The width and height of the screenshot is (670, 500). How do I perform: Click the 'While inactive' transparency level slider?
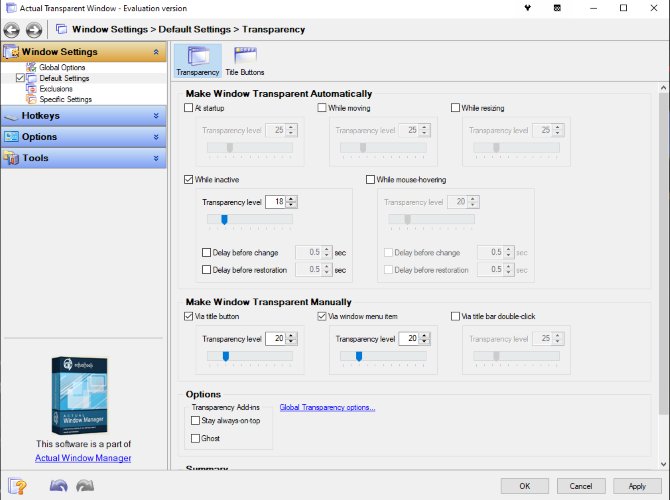click(x=249, y=219)
